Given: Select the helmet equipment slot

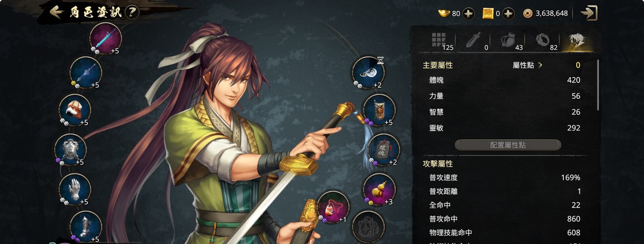Looking at the screenshot, I should point(75,110).
